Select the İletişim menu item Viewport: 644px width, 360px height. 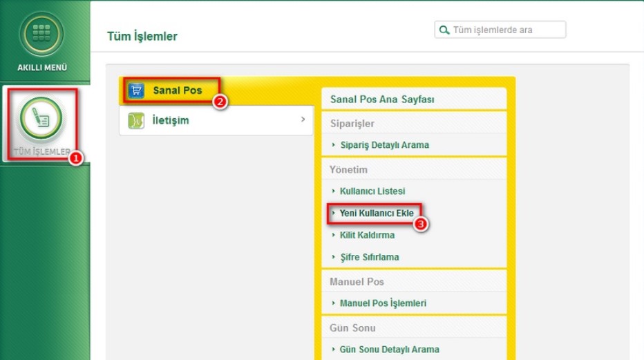[171, 120]
